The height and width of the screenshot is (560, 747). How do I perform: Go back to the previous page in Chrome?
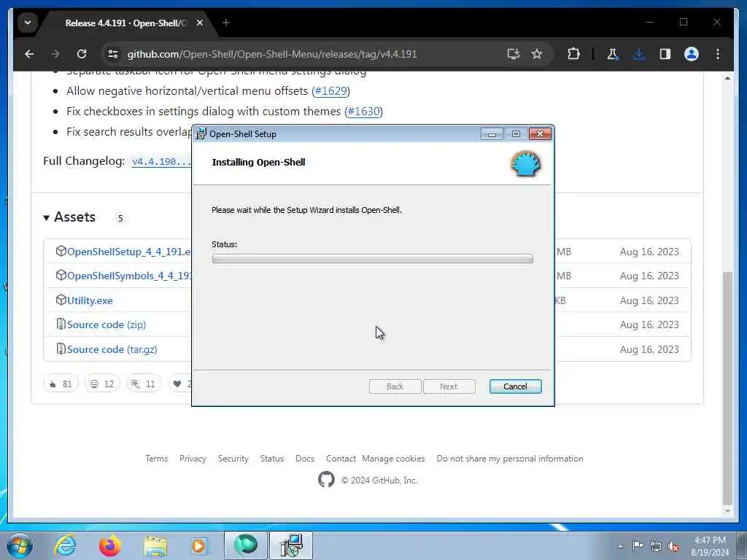29,54
